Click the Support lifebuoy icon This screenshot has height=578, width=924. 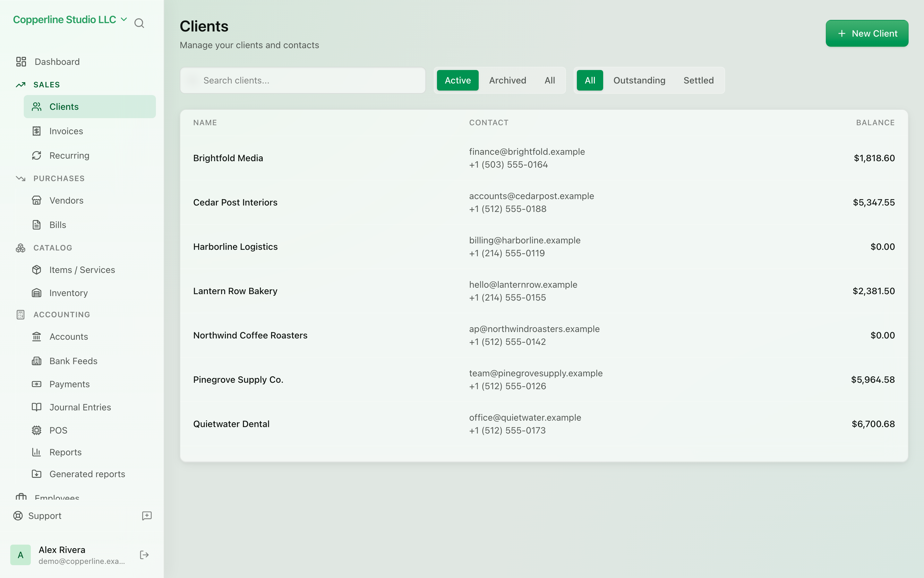18,516
